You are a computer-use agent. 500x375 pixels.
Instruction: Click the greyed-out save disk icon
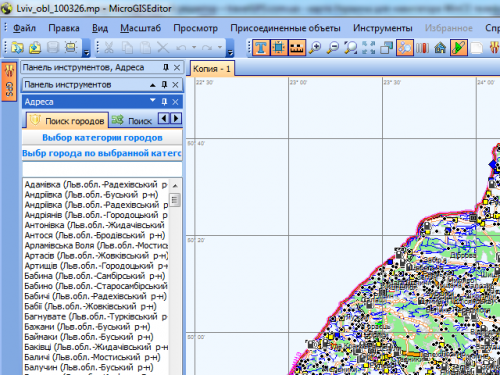pos(53,48)
